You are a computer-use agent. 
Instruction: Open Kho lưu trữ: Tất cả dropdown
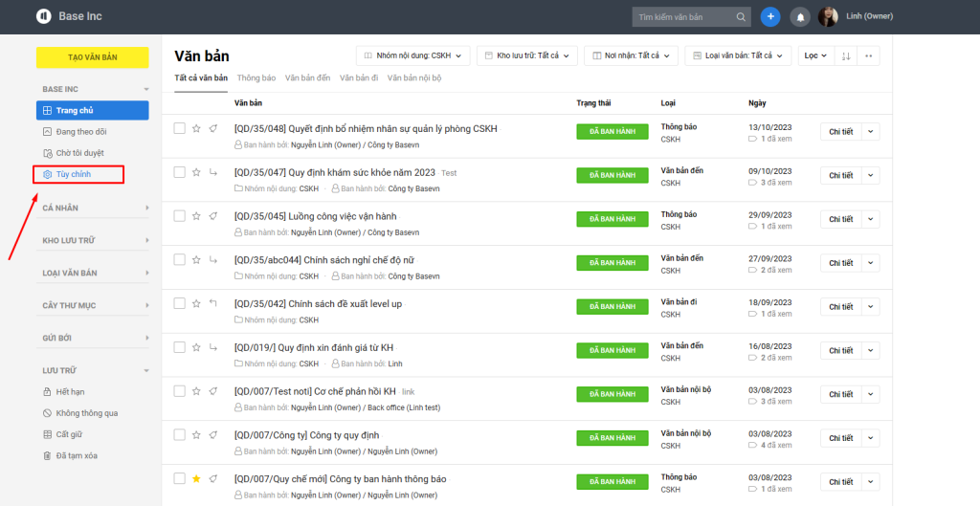click(x=527, y=55)
